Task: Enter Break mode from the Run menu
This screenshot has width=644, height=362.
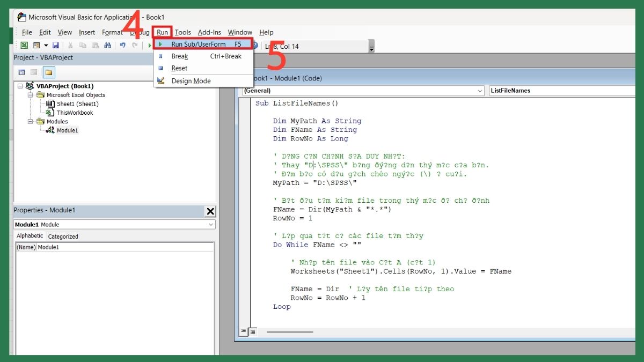Action: pyautogui.click(x=179, y=56)
